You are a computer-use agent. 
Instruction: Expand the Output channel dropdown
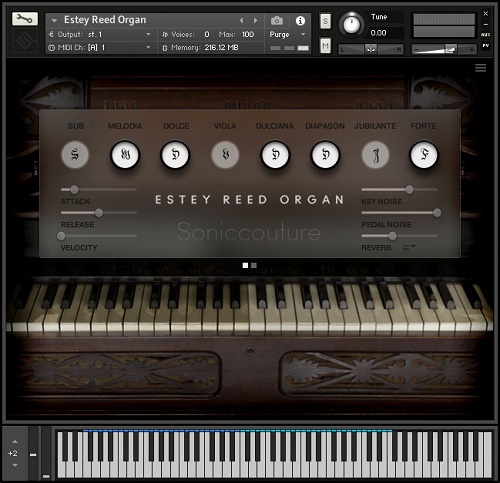148,34
